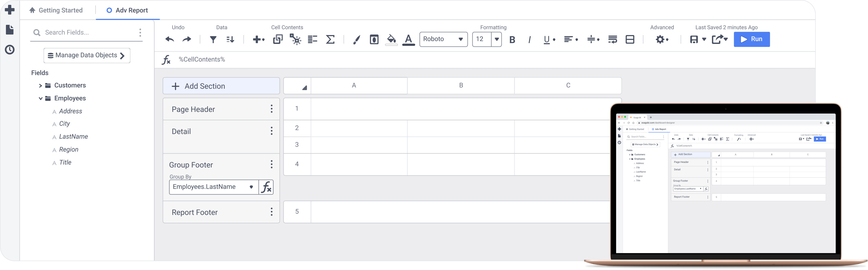Screen dimensions: 868x270
Task: Select the data filter tool
Action: pyautogui.click(x=213, y=39)
